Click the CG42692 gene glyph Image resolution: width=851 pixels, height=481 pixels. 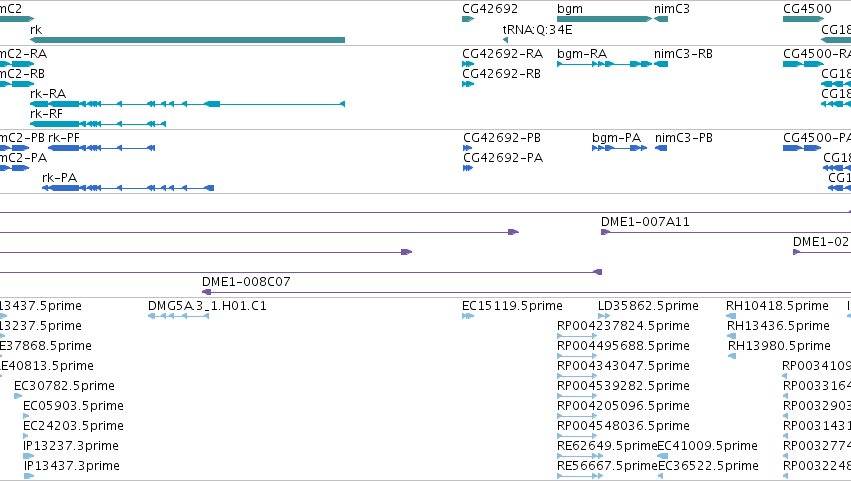(x=468, y=19)
